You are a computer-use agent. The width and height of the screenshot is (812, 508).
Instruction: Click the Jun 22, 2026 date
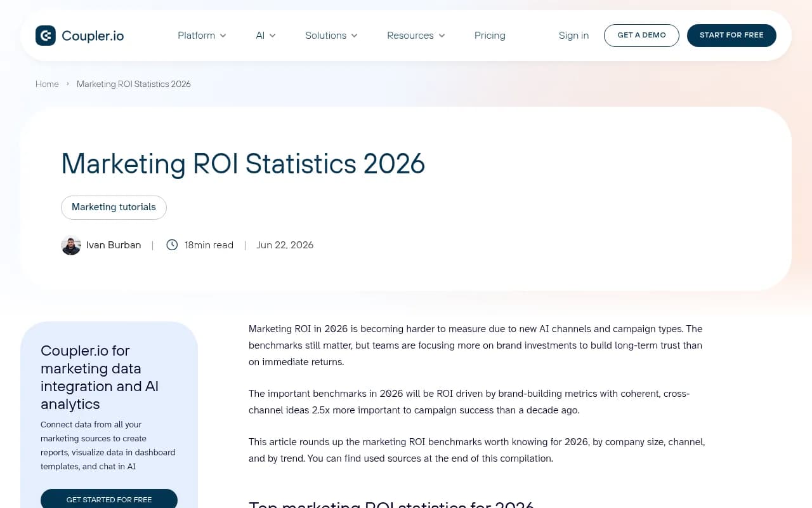click(x=285, y=245)
